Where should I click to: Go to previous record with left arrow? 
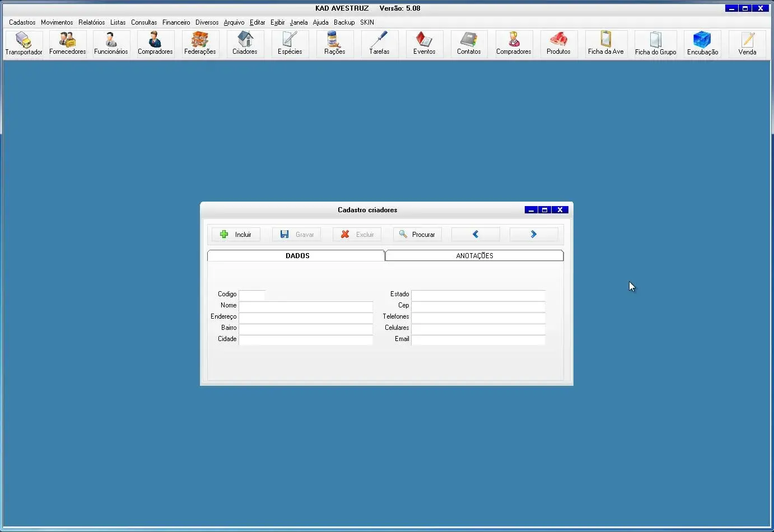[475, 235]
